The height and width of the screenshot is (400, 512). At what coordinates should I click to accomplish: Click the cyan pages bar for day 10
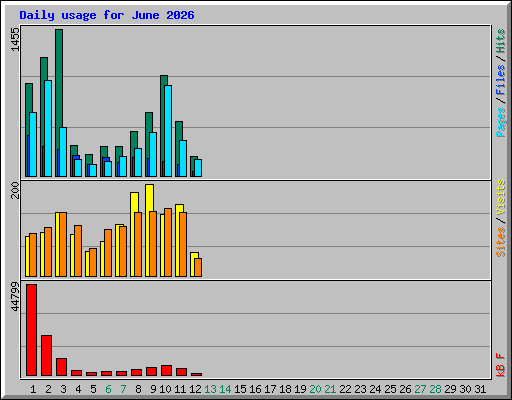[168, 131]
